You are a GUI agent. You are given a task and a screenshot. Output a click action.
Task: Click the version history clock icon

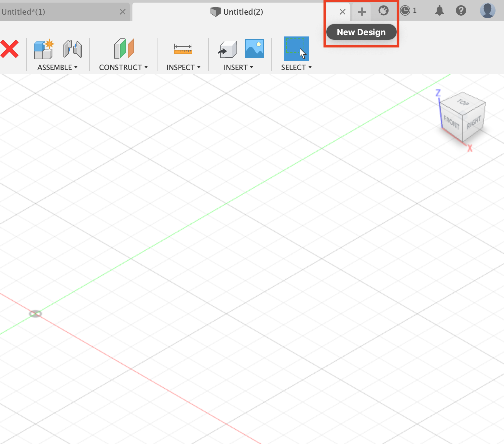pyautogui.click(x=405, y=10)
